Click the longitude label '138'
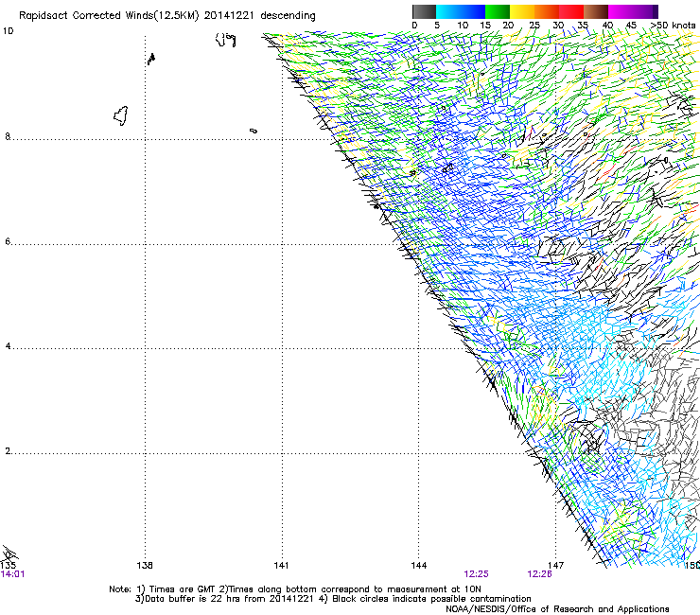Image resolution: width=700 pixels, height=615 pixels. (145, 566)
